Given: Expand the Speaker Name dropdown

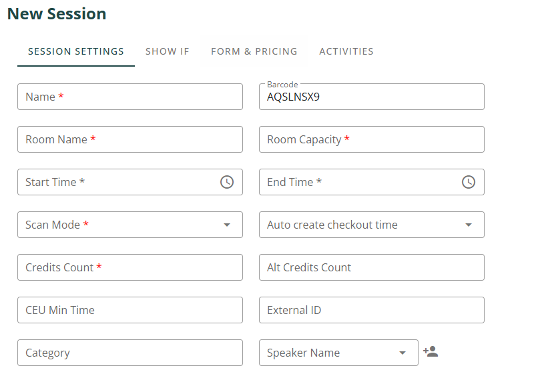Looking at the screenshot, I should [x=402, y=352].
